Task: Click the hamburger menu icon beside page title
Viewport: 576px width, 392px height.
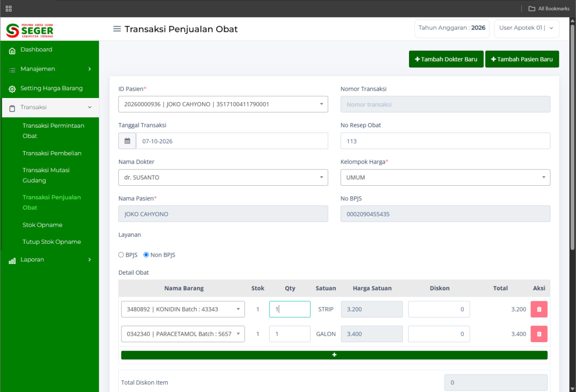Action: (x=117, y=29)
